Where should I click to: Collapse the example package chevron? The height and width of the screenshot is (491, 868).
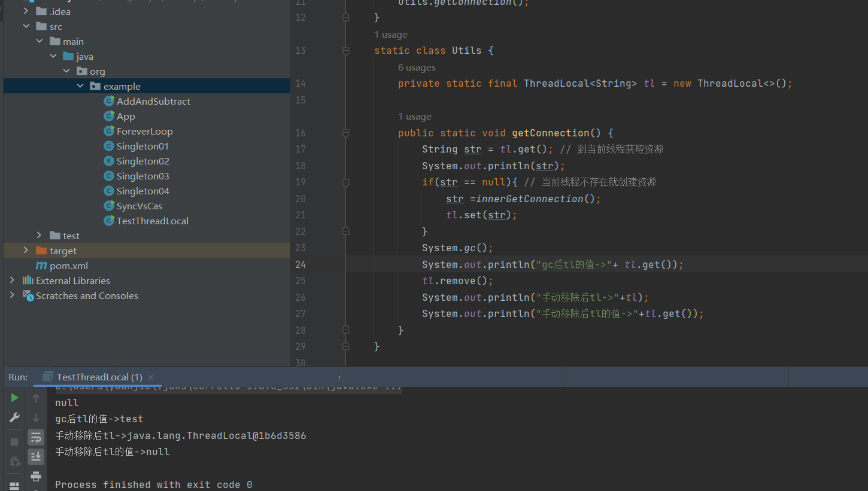click(80, 86)
